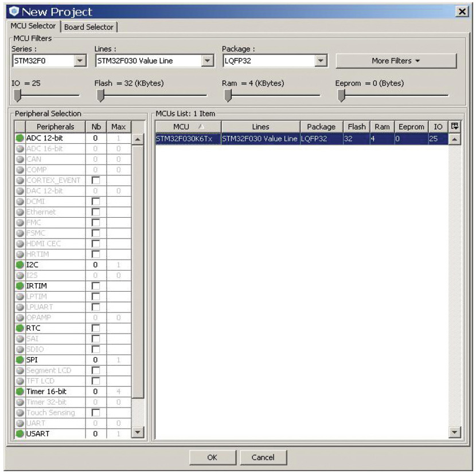Click the gray status icon beside HRTIM
This screenshot has height=474, width=476.
coord(19,254)
